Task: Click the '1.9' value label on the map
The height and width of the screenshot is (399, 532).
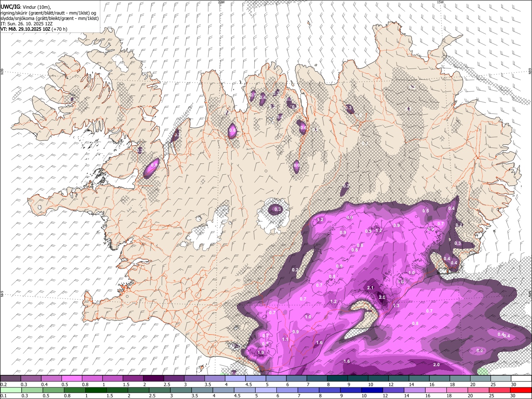Action: pyautogui.click(x=261, y=353)
